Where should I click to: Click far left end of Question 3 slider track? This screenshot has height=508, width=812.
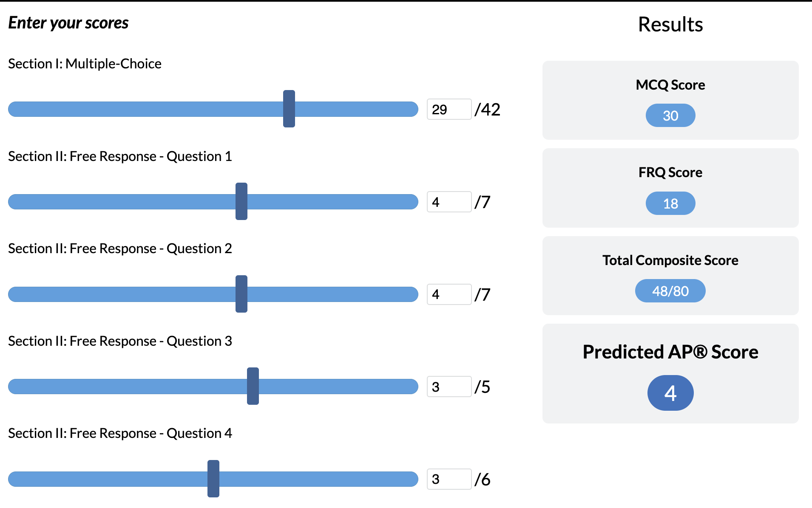pos(14,387)
